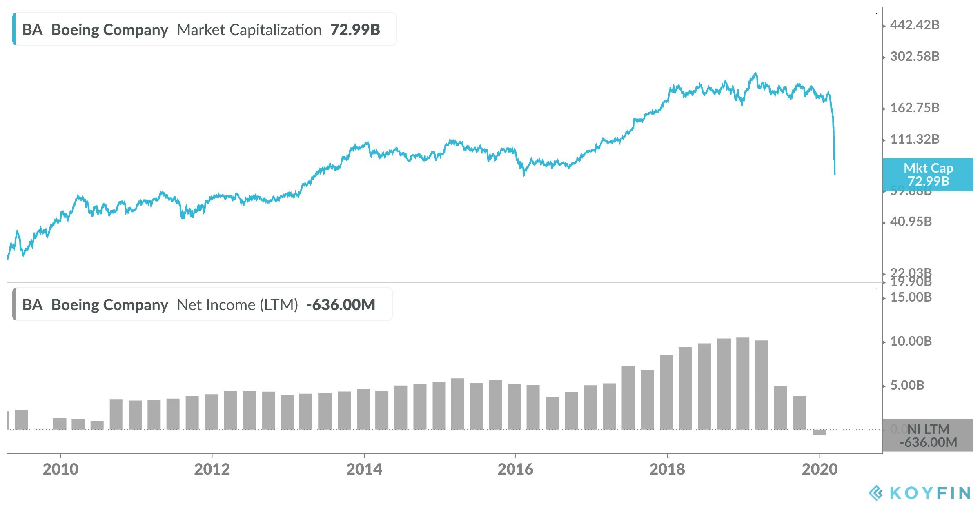Click the 2014 x-axis label
The image size is (980, 506).
pos(364,469)
